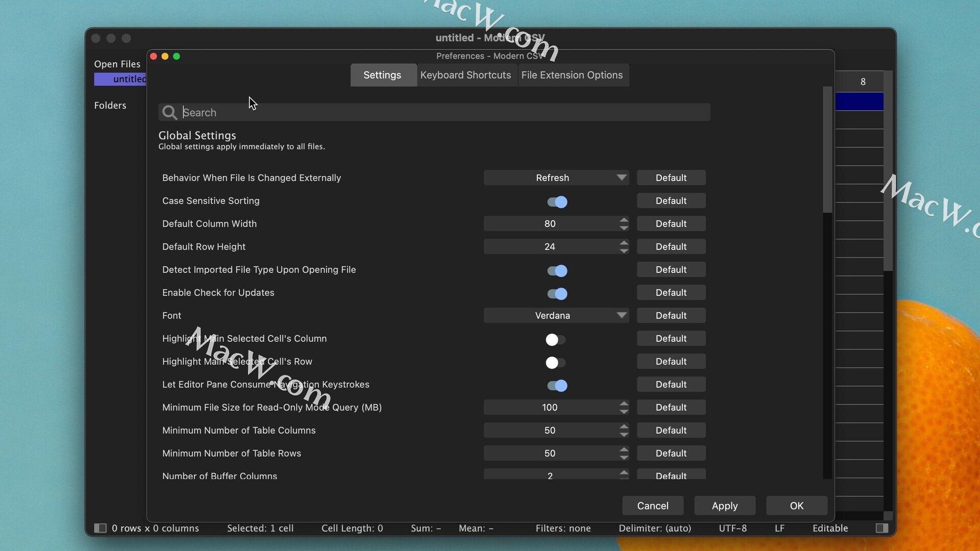The height and width of the screenshot is (551, 980).
Task: Click column header 8 in main window
Action: coord(863,82)
